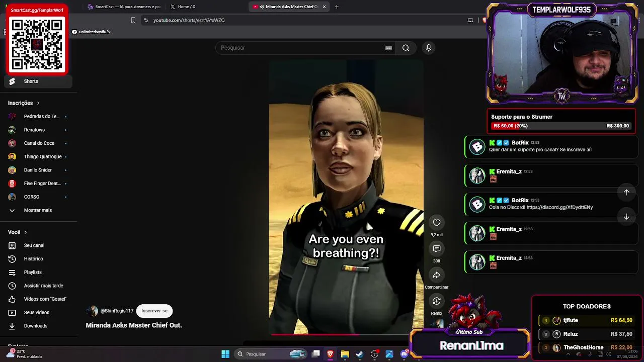Go to the previous Short with the up arrow
The height and width of the screenshot is (362, 644).
(626, 192)
